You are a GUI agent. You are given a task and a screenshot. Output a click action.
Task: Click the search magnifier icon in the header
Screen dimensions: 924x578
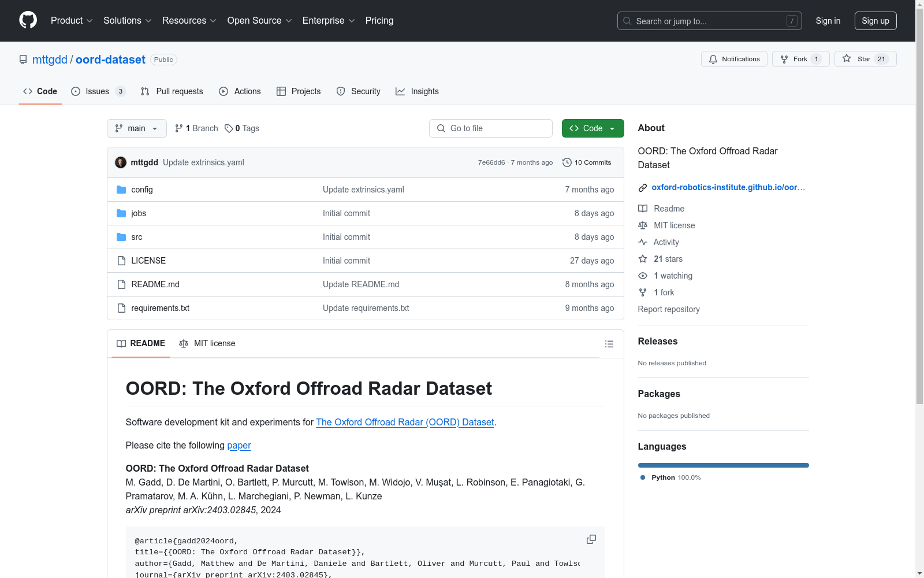627,21
